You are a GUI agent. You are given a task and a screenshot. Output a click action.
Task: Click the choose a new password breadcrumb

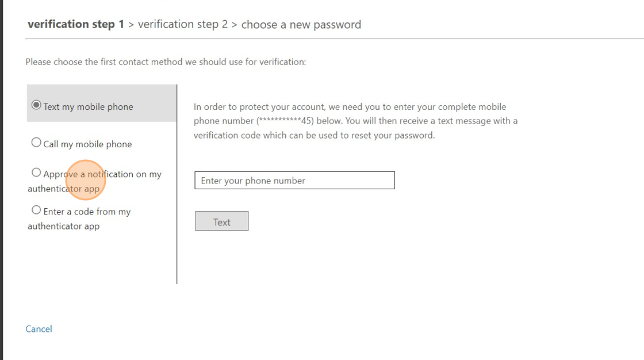click(x=301, y=25)
